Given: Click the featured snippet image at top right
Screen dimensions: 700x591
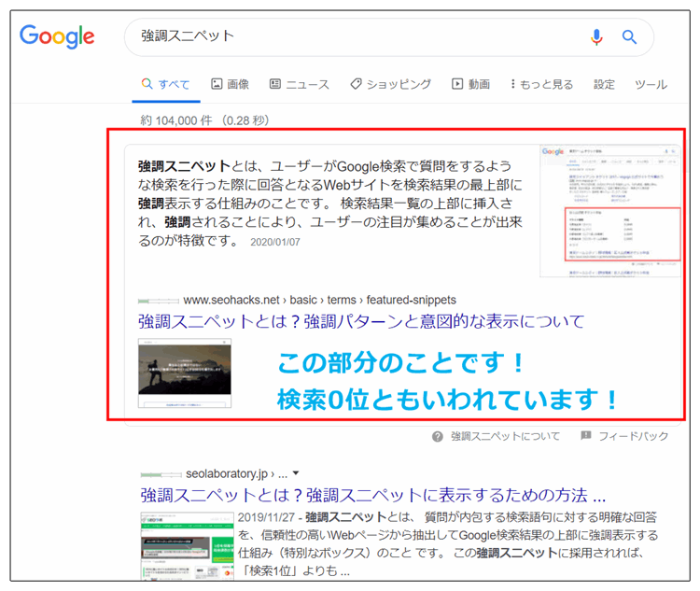Looking at the screenshot, I should 610,209.
